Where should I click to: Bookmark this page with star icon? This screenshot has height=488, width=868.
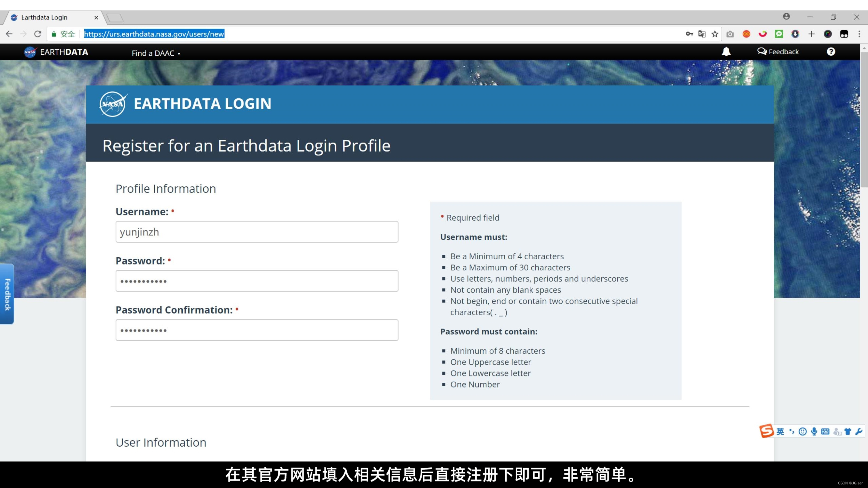[x=715, y=34]
